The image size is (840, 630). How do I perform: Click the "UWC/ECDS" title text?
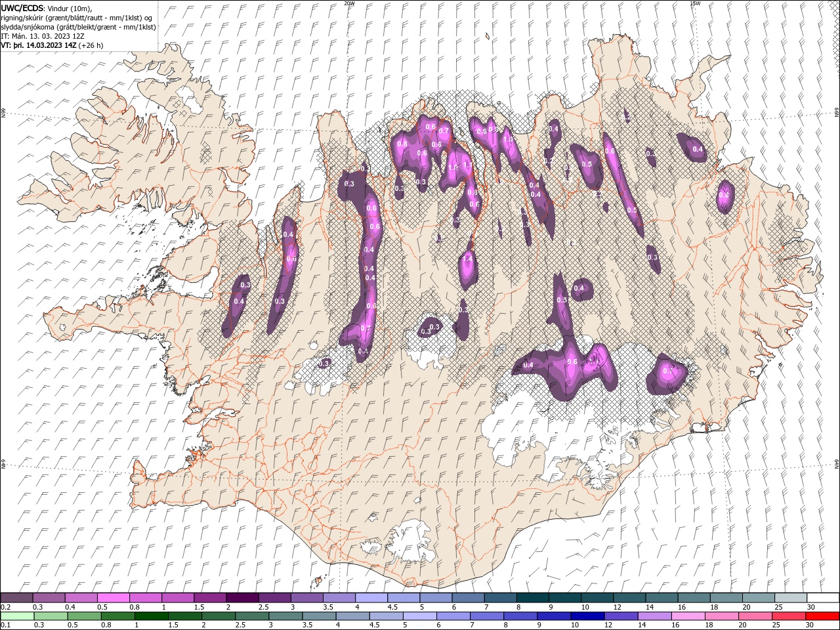click(x=22, y=8)
